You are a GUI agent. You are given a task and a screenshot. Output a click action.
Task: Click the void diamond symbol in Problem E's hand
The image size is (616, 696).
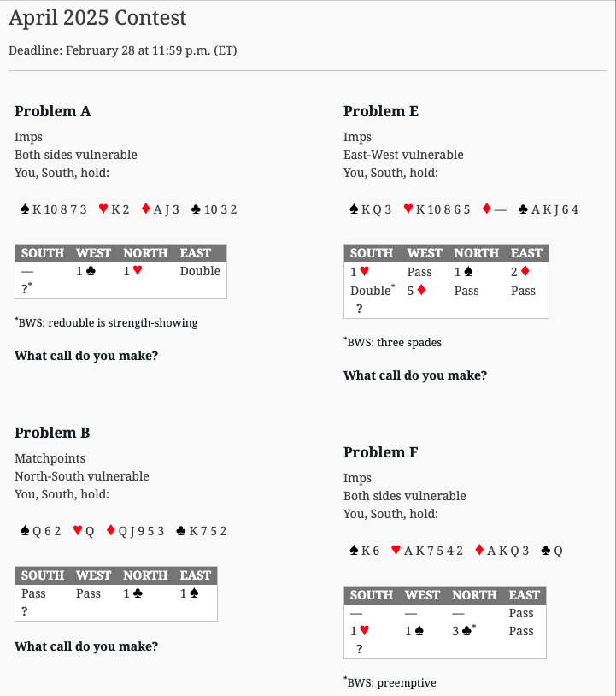(488, 209)
